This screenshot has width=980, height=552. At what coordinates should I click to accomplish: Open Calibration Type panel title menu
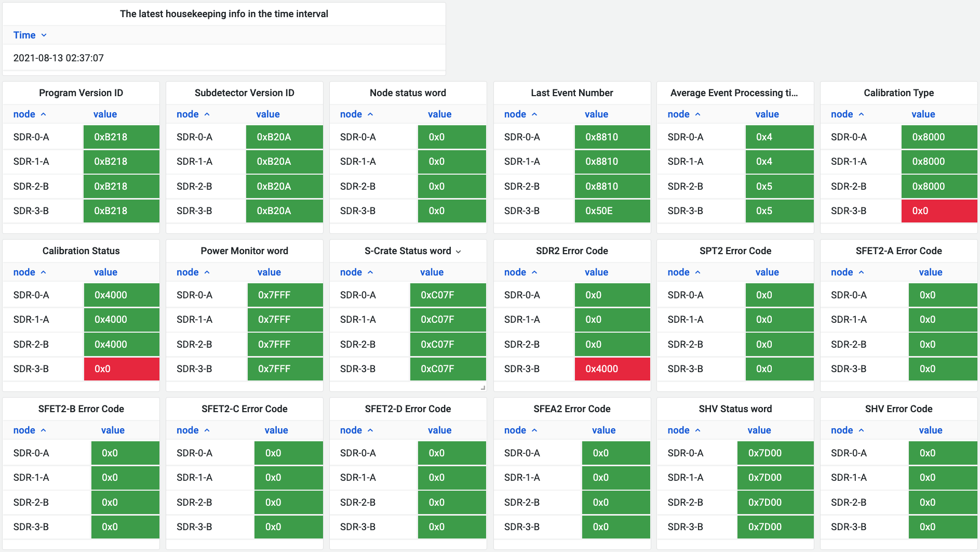point(898,93)
